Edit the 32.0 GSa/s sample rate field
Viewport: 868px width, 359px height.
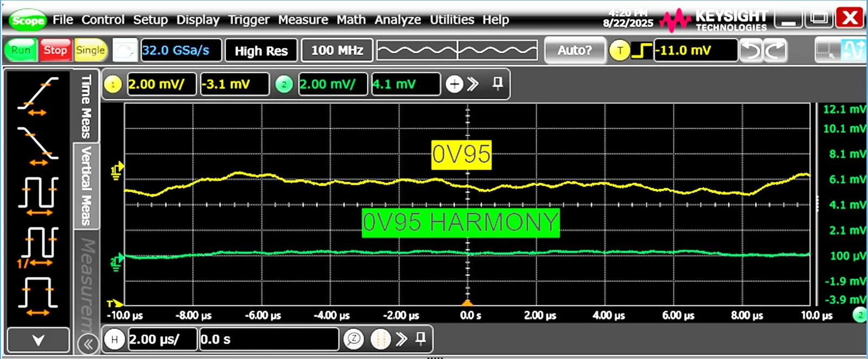click(x=181, y=50)
